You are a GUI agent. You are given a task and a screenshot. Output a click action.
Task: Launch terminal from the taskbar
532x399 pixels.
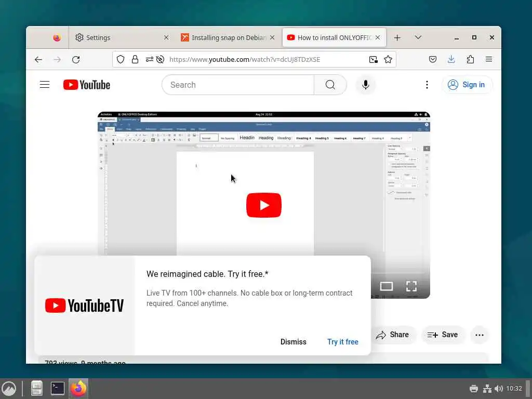click(x=57, y=389)
